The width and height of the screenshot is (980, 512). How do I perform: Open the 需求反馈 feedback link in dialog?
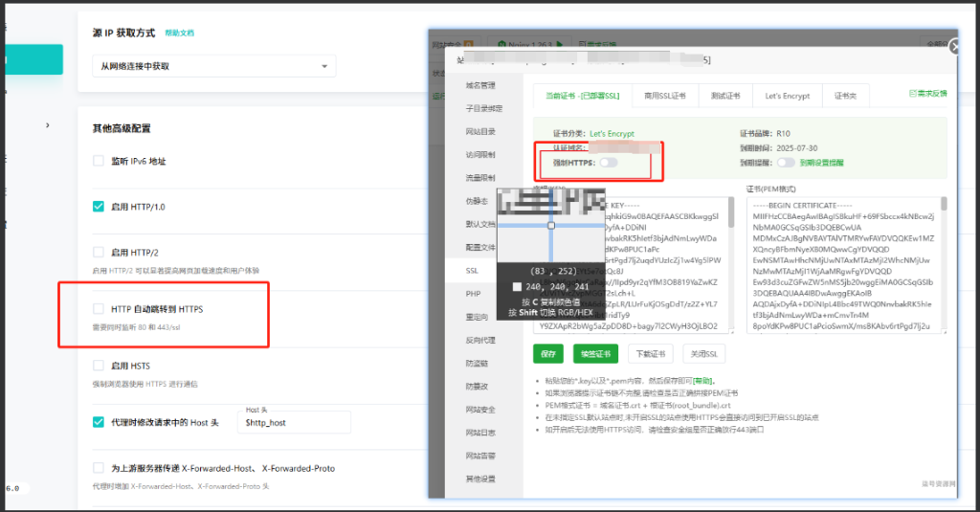point(927,93)
